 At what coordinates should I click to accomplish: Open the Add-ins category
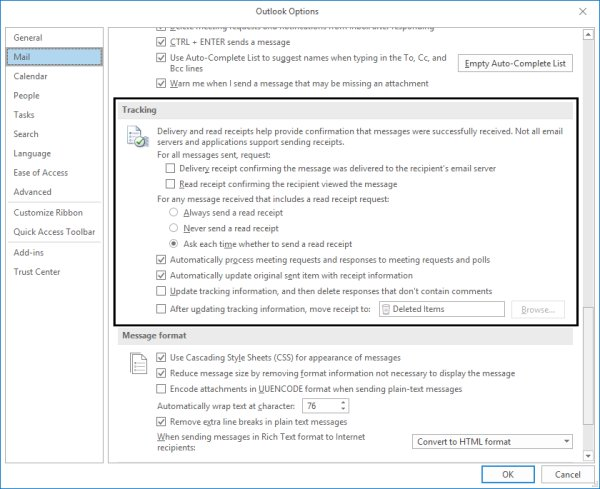54,253
